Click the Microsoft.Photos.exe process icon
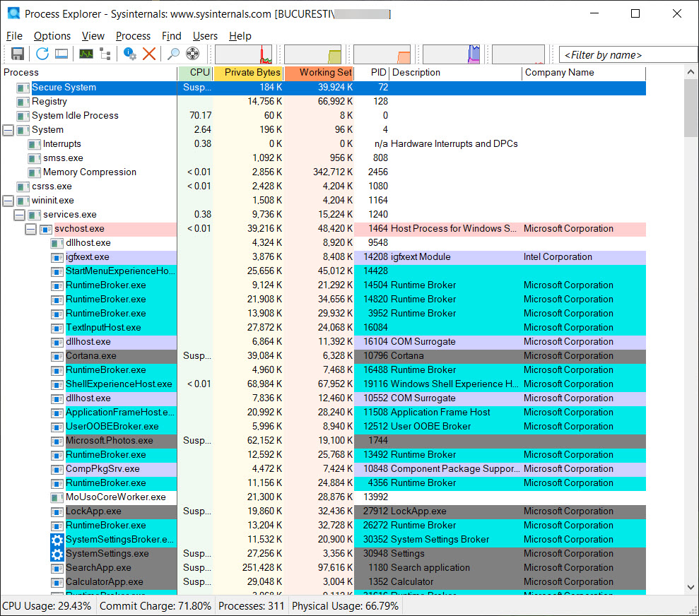The image size is (699, 616). tap(57, 441)
